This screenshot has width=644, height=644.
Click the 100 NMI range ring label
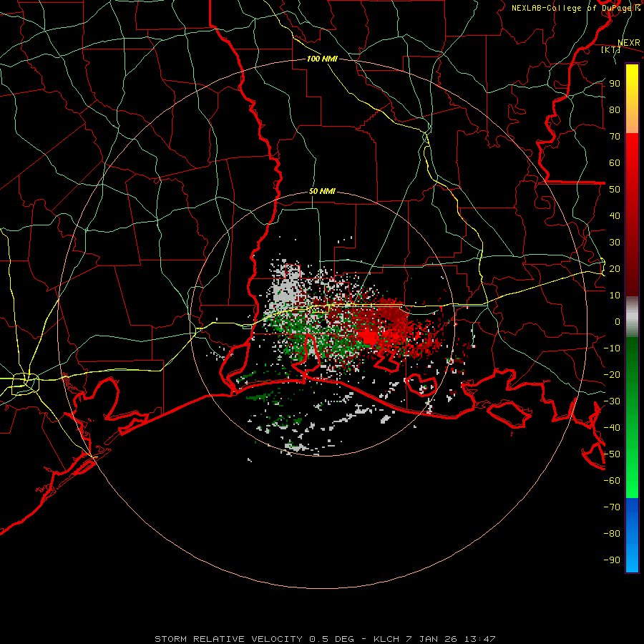tap(322, 59)
